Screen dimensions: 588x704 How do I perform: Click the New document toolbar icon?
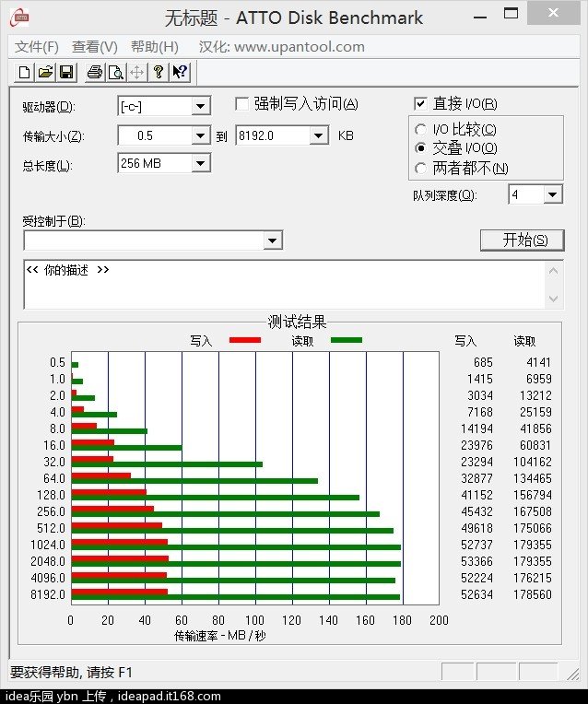(24, 72)
